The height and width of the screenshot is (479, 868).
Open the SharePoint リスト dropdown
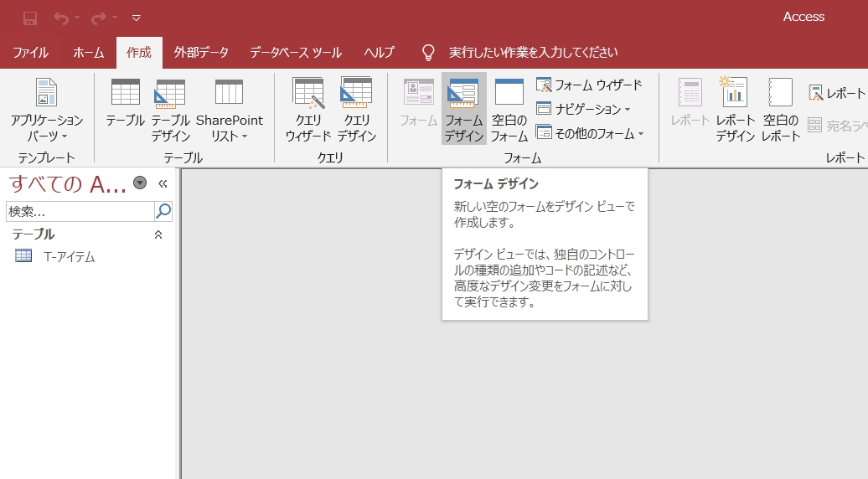coord(230,110)
